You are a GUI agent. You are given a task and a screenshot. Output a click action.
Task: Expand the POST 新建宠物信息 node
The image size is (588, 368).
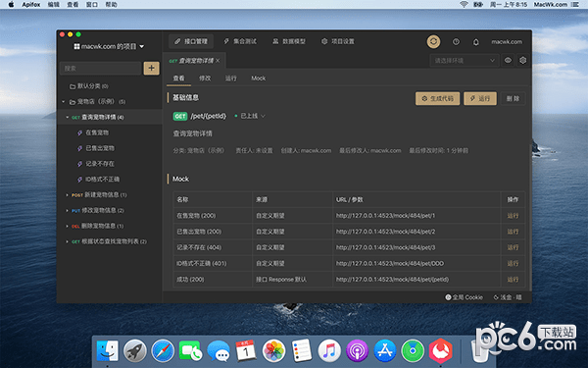tap(67, 195)
